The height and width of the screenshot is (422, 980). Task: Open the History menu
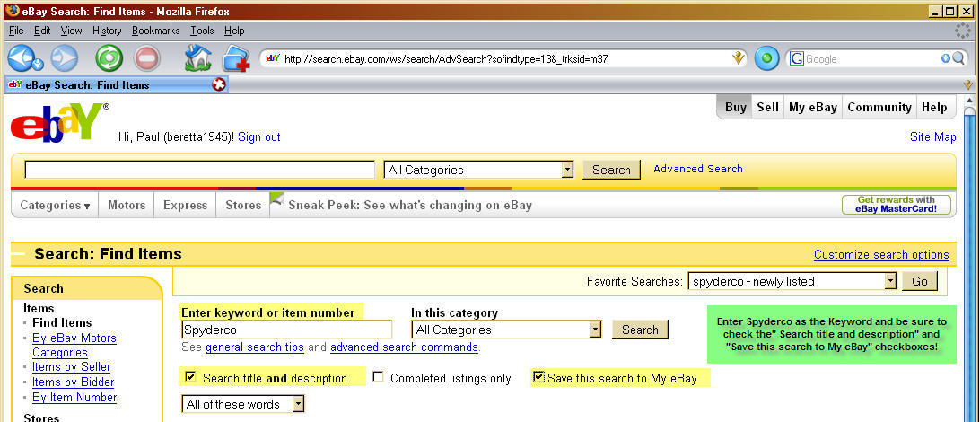[107, 30]
